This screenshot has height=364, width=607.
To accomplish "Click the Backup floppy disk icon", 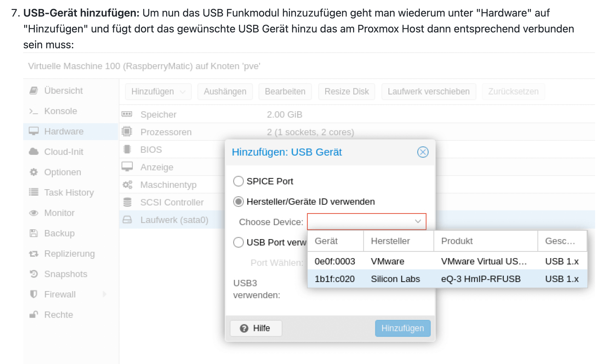I will tap(34, 233).
